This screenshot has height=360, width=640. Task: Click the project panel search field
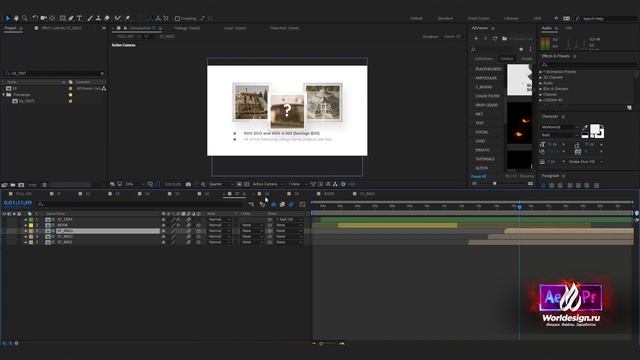tap(54, 73)
